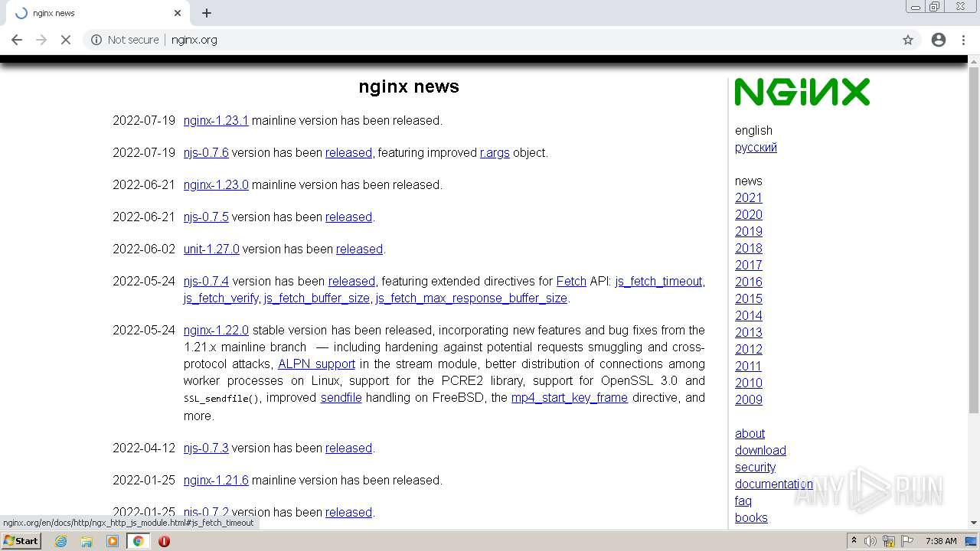The width and height of the screenshot is (980, 551).
Task: Open the Chrome profile avatar
Action: click(x=939, y=40)
